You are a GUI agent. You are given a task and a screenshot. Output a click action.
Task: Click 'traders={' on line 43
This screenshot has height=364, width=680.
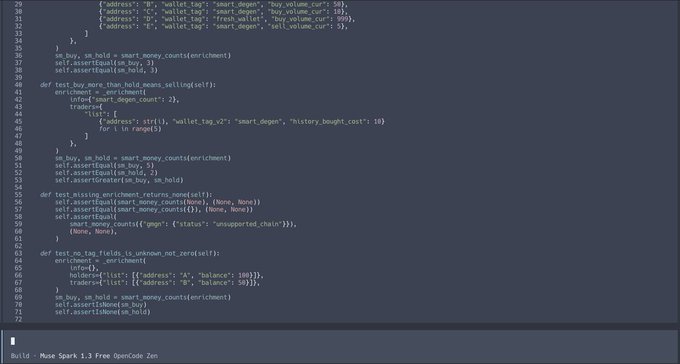[x=86, y=107]
